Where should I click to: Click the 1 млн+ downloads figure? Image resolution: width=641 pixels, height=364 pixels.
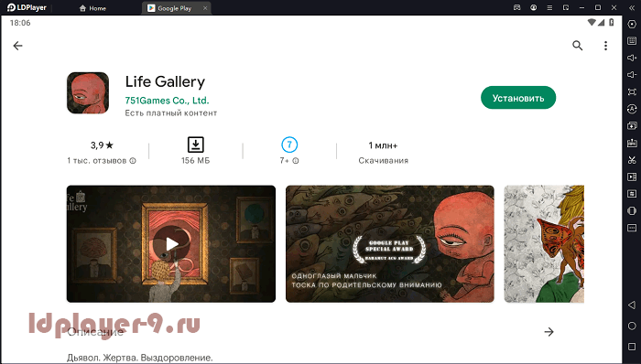(383, 145)
